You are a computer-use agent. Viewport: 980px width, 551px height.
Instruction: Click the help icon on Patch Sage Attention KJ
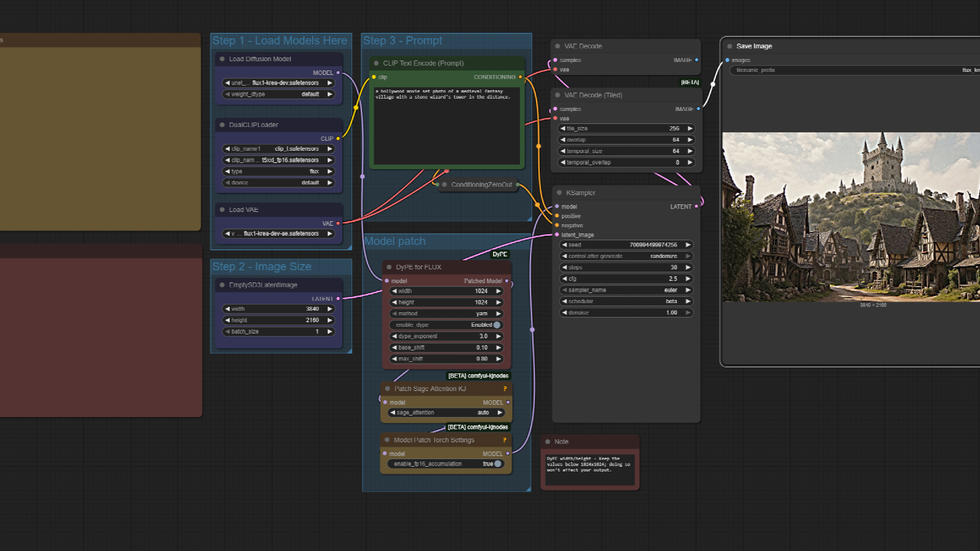pyautogui.click(x=505, y=389)
